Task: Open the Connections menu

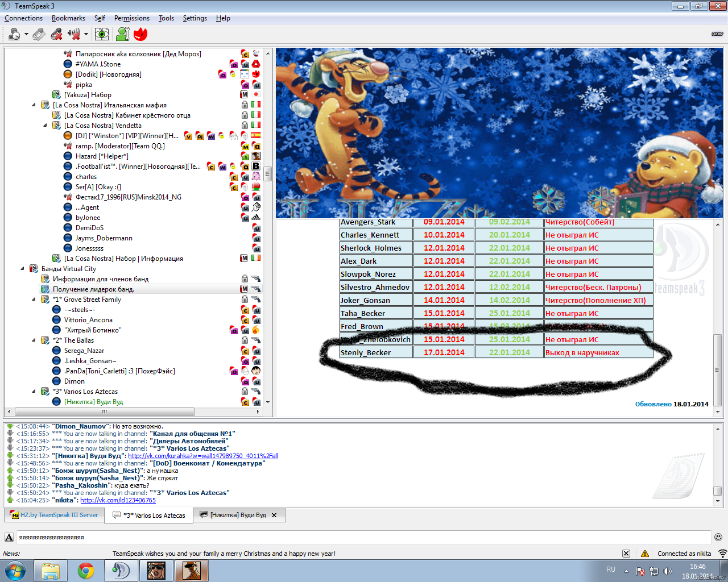Action: [x=23, y=18]
